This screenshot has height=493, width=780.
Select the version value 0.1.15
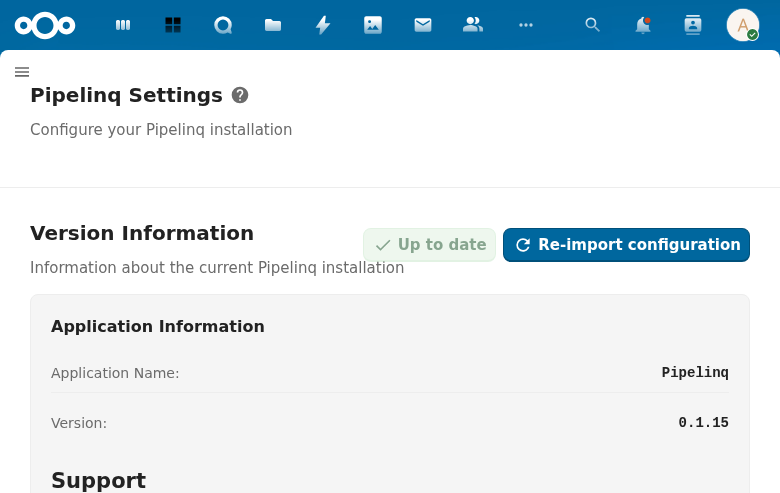pos(703,422)
